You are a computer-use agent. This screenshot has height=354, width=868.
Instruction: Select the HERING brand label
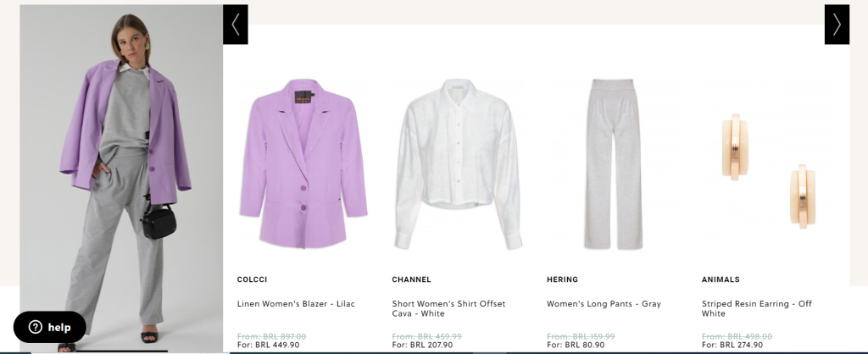(563, 279)
